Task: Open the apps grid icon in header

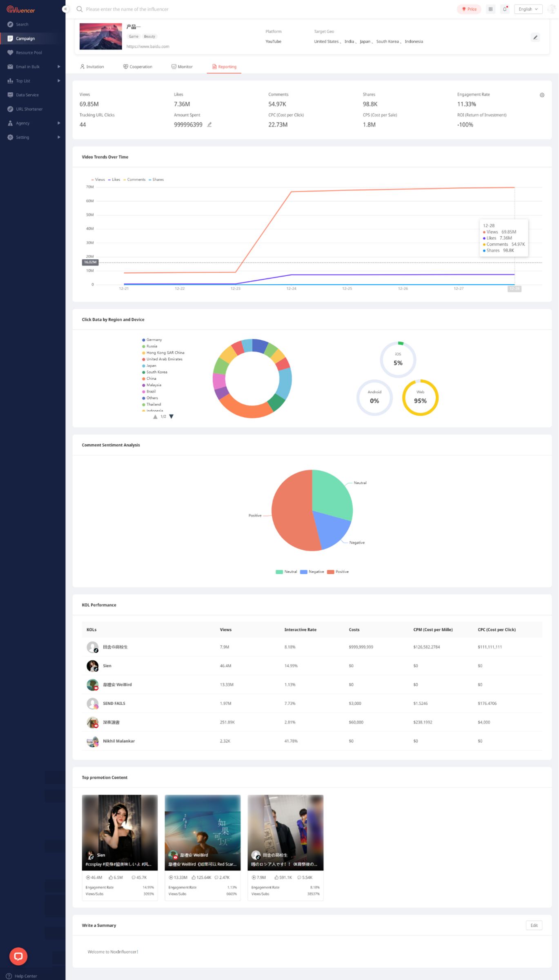Action: coord(490,9)
